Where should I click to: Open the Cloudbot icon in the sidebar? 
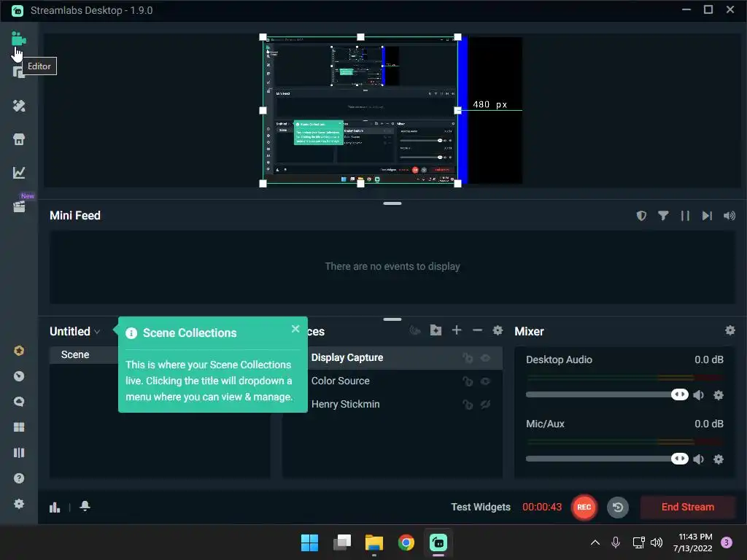[18, 402]
